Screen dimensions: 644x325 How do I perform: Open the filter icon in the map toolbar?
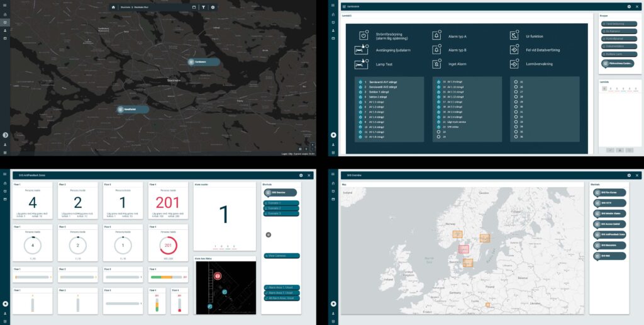click(204, 7)
